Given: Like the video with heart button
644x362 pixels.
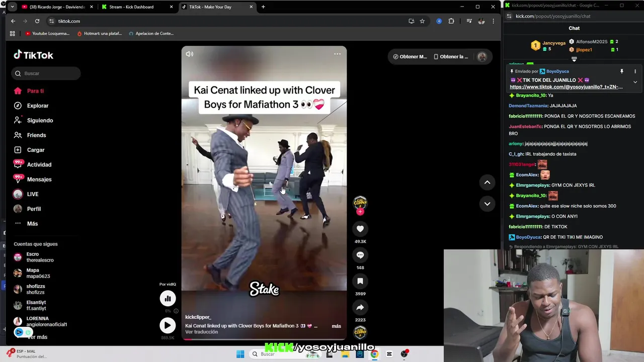Looking at the screenshot, I should pyautogui.click(x=360, y=229).
